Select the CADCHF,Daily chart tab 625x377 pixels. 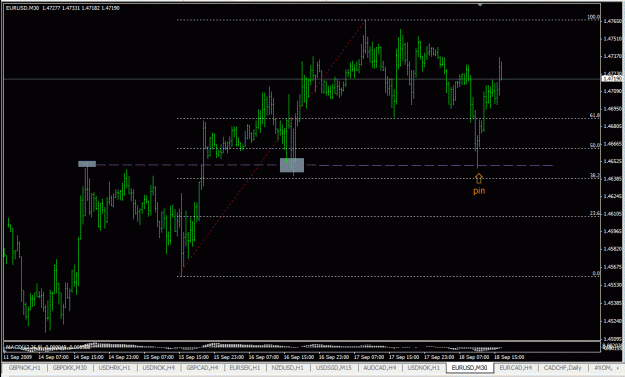point(562,368)
